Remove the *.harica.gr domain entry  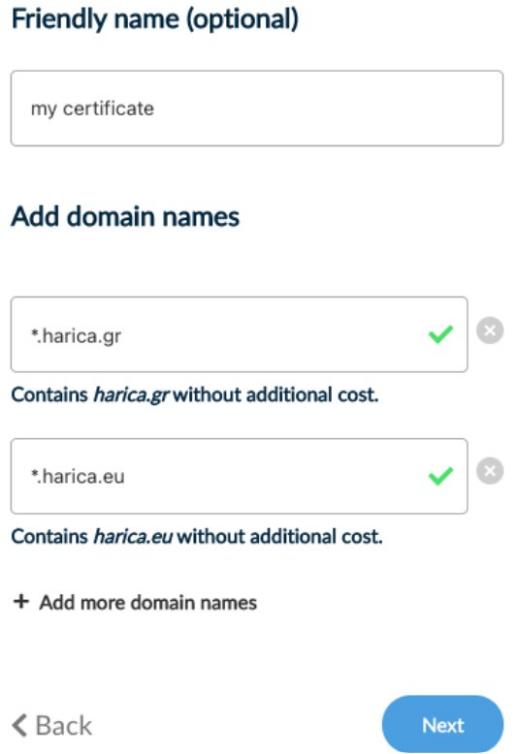tap(490, 331)
